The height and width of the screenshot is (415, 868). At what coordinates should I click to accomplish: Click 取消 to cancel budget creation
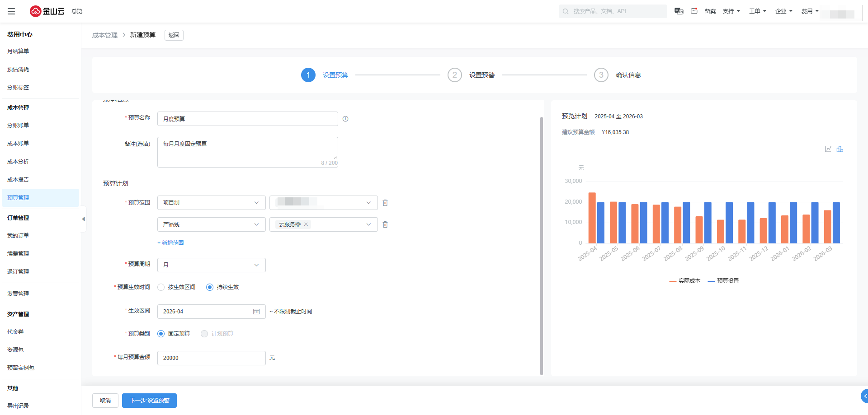pos(105,401)
